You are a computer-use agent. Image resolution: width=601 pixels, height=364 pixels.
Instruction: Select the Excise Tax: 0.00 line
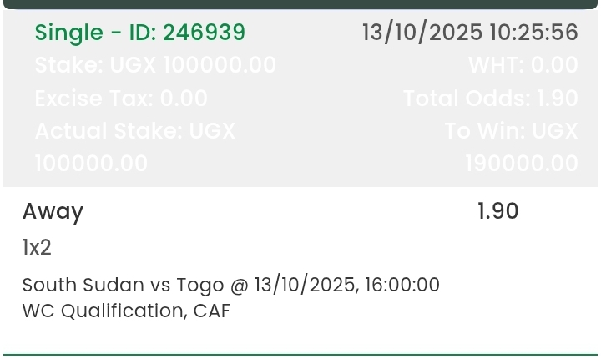point(121,99)
